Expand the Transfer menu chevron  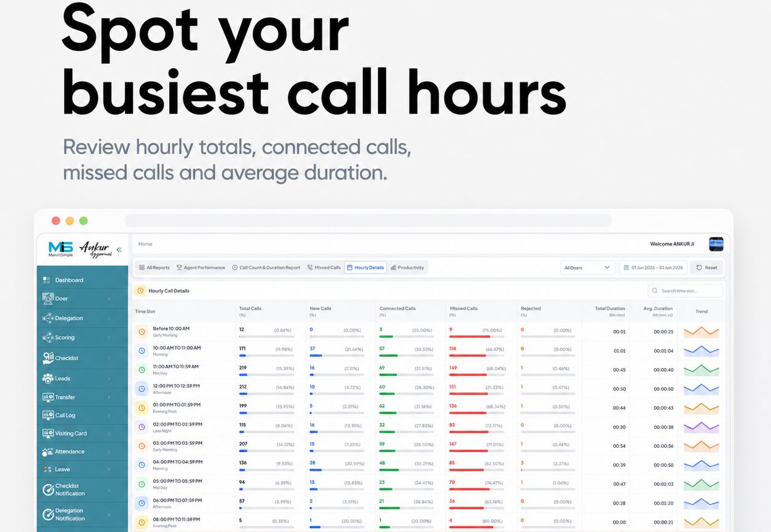pyautogui.click(x=109, y=397)
